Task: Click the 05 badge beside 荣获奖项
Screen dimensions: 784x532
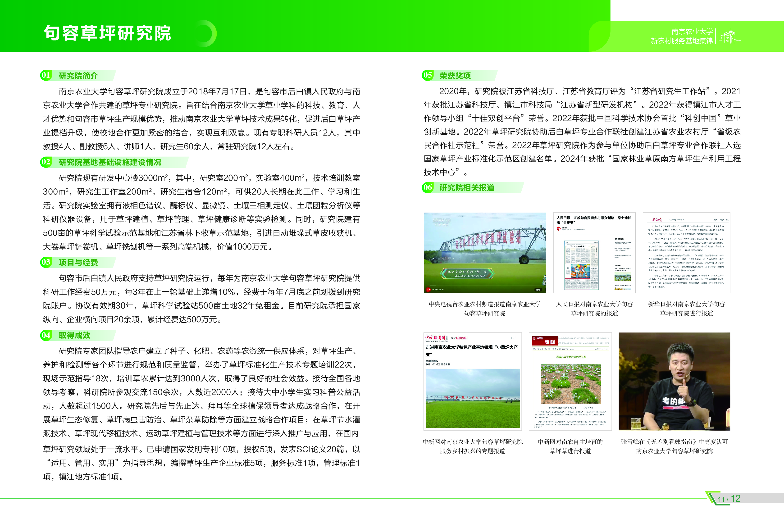Action: [x=427, y=75]
